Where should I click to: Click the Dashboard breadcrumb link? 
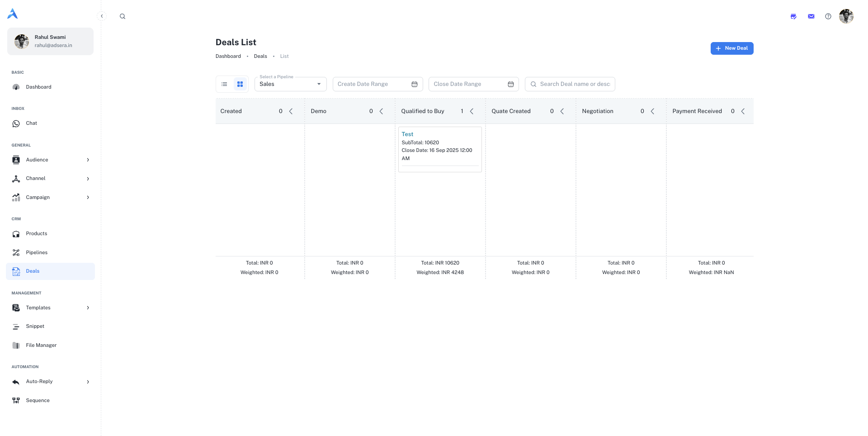coord(228,56)
